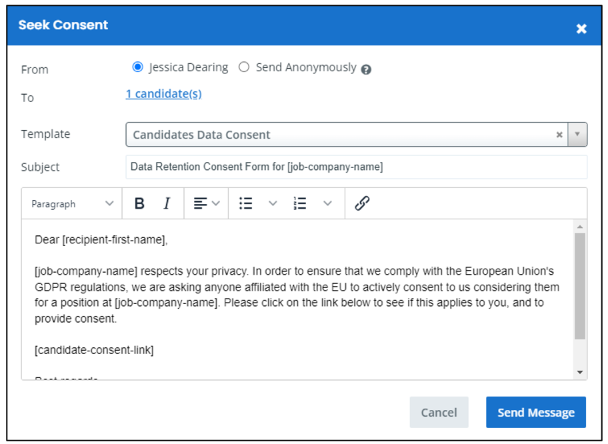This screenshot has width=608, height=444.
Task: Click the Cancel button
Action: pos(439,412)
